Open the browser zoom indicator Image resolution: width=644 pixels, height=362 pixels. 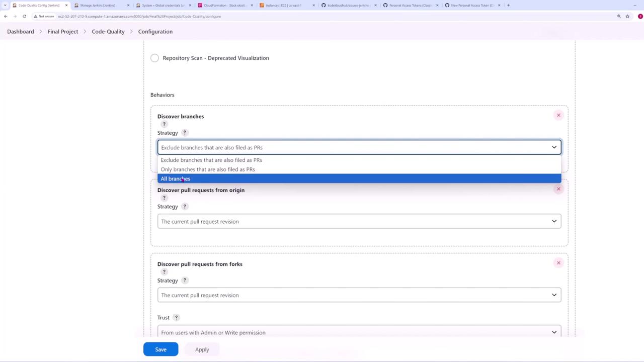click(x=619, y=16)
